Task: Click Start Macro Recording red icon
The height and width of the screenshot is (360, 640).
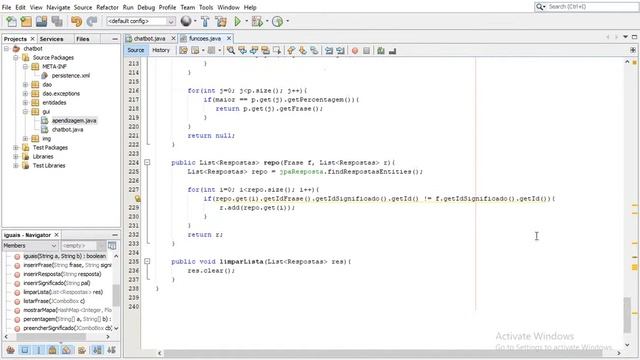Action: pos(355,51)
